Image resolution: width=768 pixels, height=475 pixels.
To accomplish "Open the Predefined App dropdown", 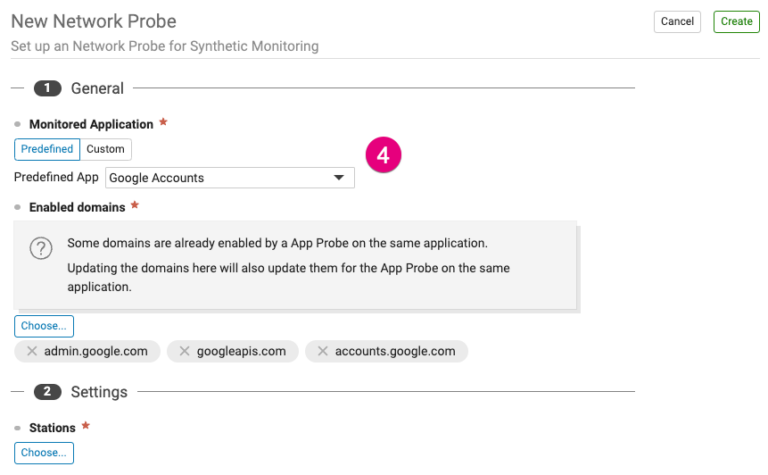I will tap(229, 178).
